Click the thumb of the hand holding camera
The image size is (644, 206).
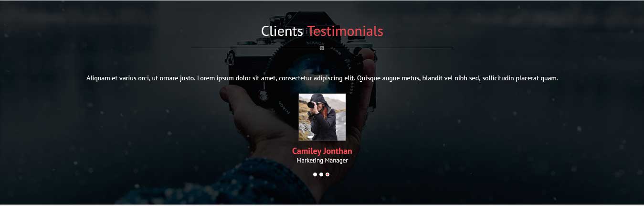coord(239,103)
